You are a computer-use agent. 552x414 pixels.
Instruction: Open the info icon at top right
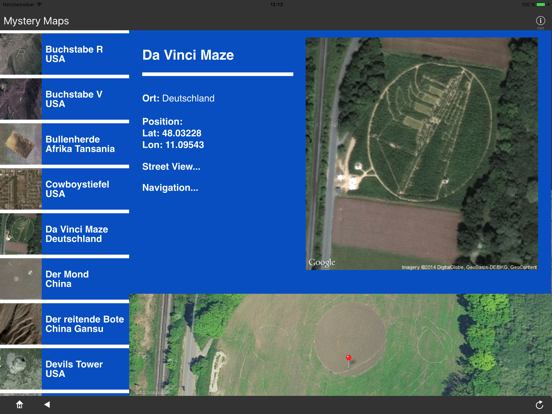(x=540, y=20)
